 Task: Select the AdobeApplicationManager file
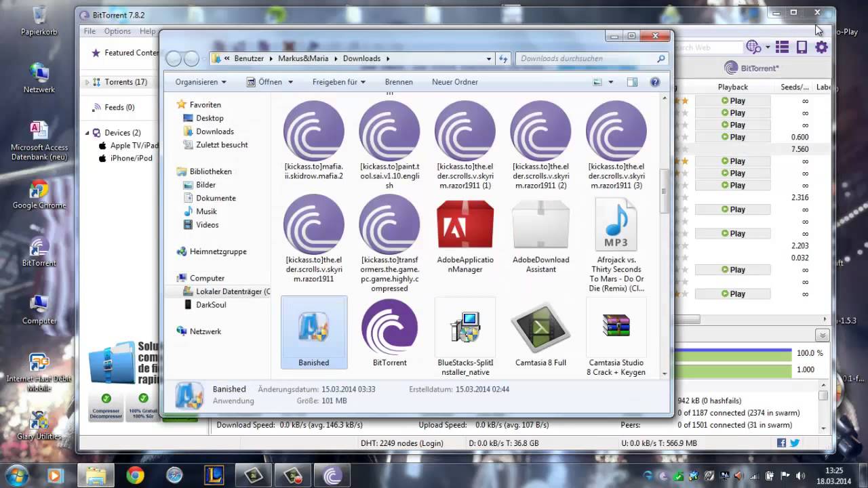465,236
